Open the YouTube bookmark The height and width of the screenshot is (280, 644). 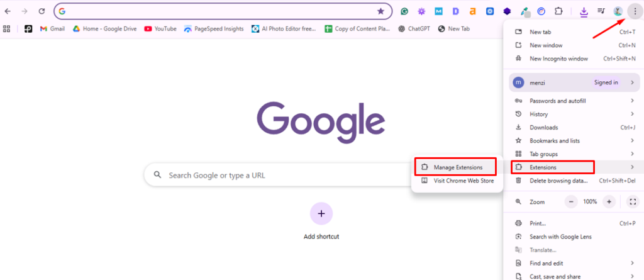(x=160, y=28)
